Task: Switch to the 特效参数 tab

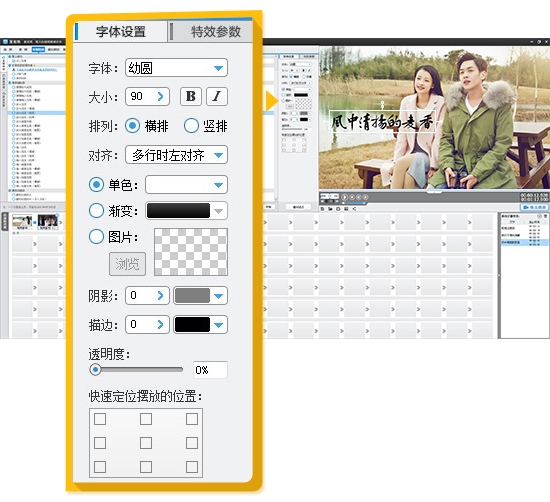Action: tap(215, 32)
